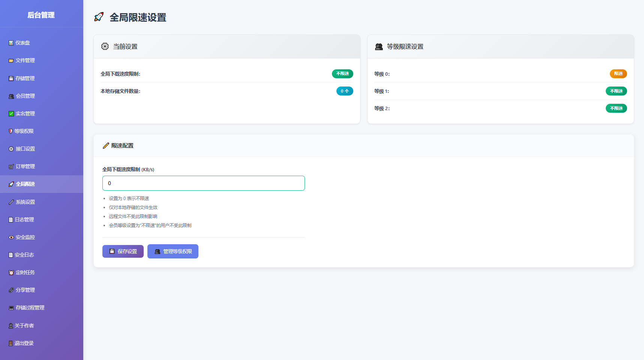Viewport: 644px width, 360px height.
Task: Click the 保存设置 save button
Action: coord(123,251)
